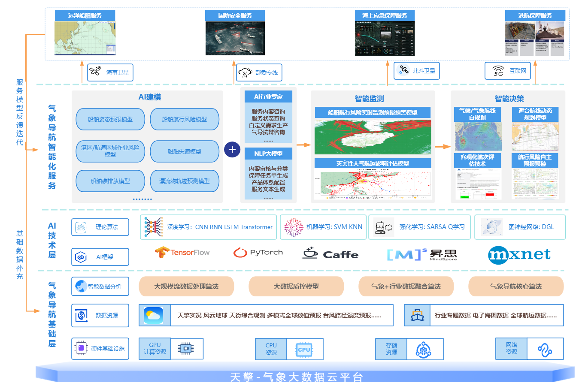
Task: Click the 气象导航核心算法 block
Action: 516,286
